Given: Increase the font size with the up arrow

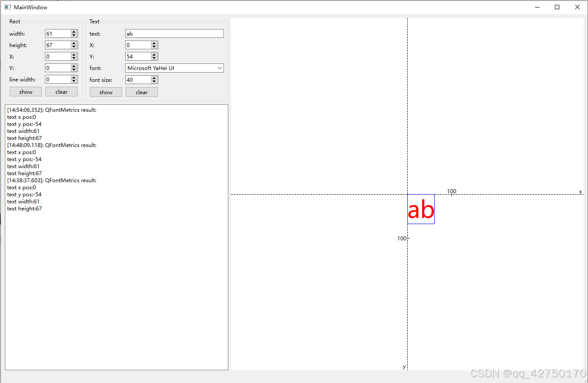Looking at the screenshot, I should (x=154, y=77).
